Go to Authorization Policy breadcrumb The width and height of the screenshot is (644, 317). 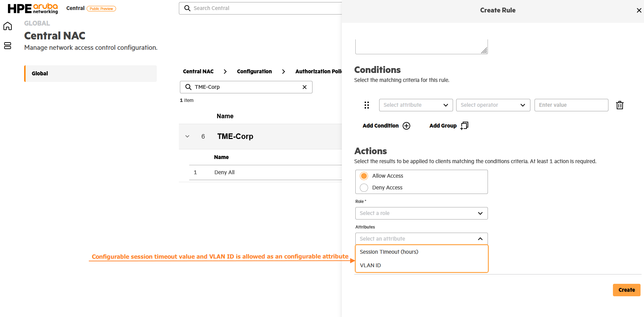[318, 72]
